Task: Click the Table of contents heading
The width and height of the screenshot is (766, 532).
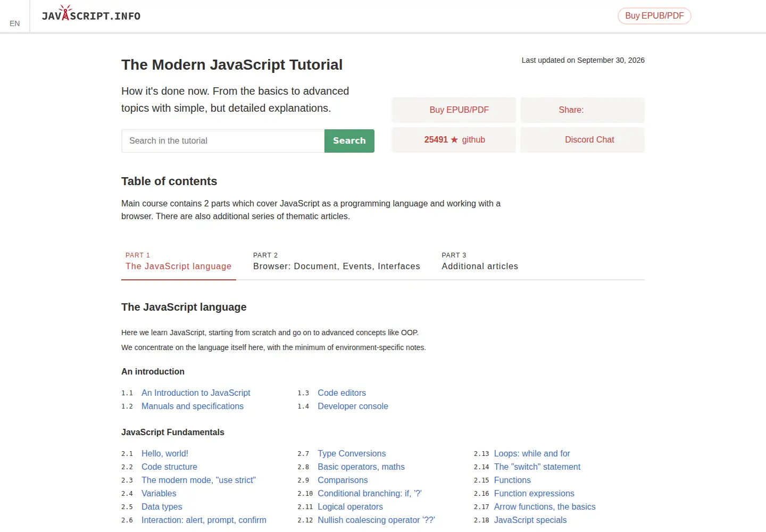Action: pyautogui.click(x=169, y=181)
